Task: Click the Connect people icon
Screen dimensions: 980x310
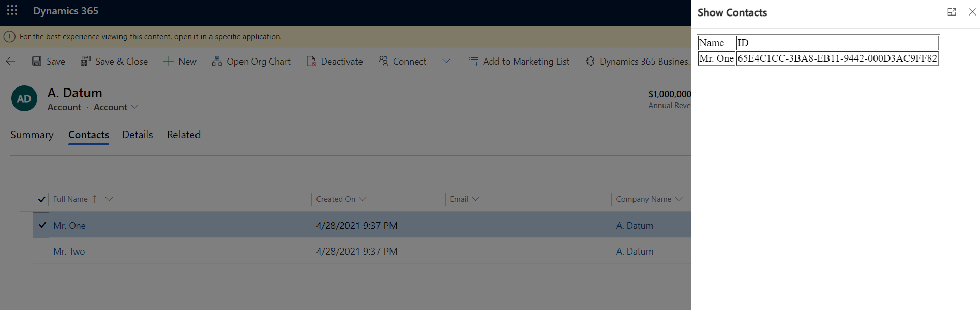Action: [383, 61]
